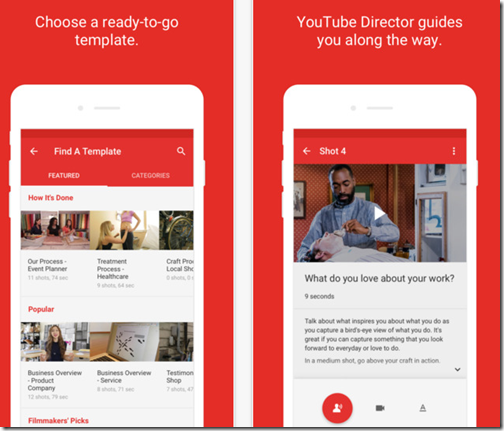Viewport: 504px width, 431px height.
Task: Select 'Business Overview - Service' title
Action: coord(124,376)
